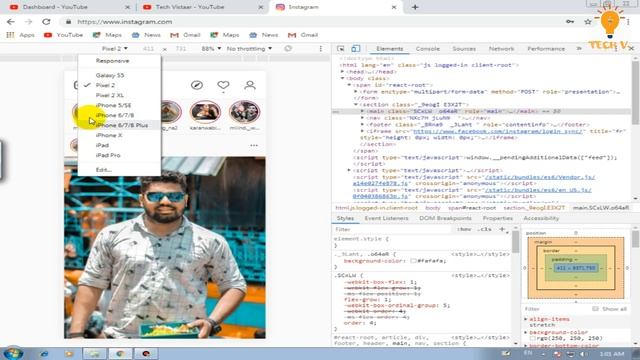
Task: Expand the head element node
Action: tap(343, 72)
